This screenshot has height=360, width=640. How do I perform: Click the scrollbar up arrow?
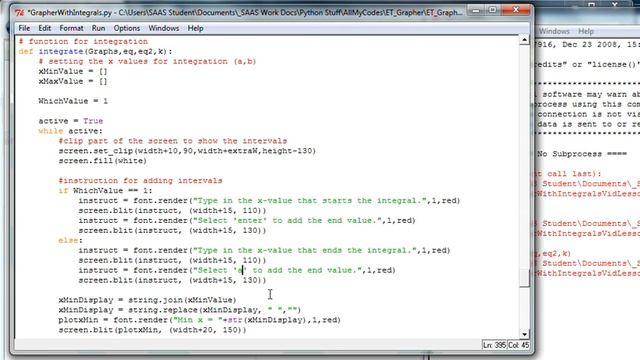click(x=524, y=40)
